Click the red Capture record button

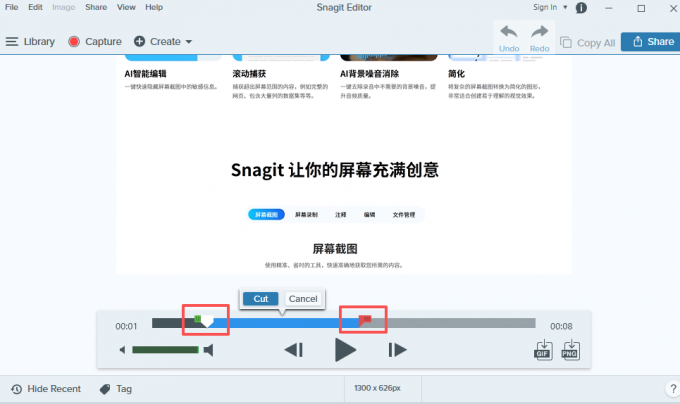74,42
